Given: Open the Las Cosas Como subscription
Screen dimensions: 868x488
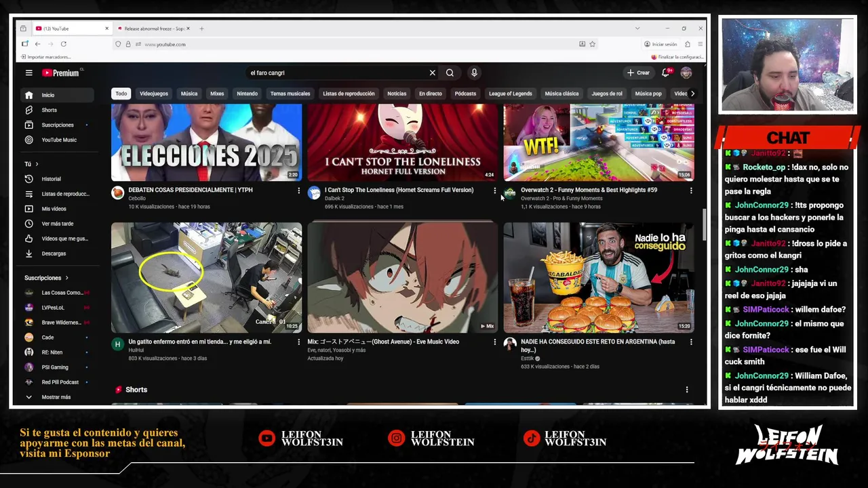Looking at the screenshot, I should coord(56,293).
